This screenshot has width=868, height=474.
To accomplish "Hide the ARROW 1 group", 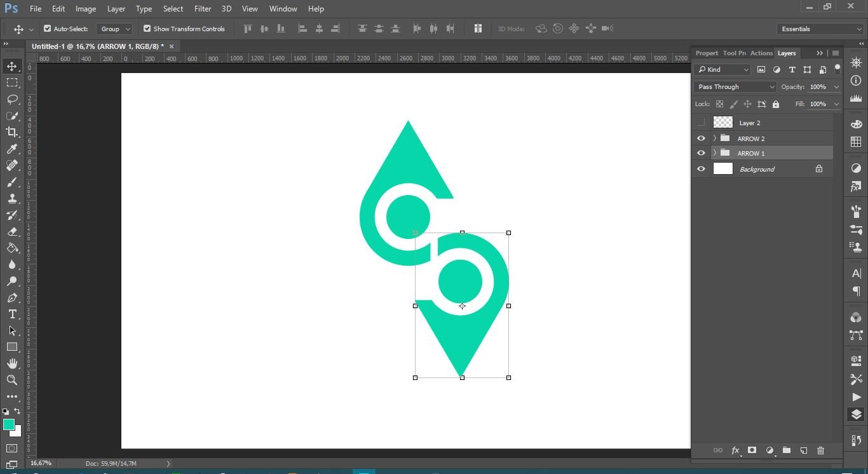I will point(701,153).
